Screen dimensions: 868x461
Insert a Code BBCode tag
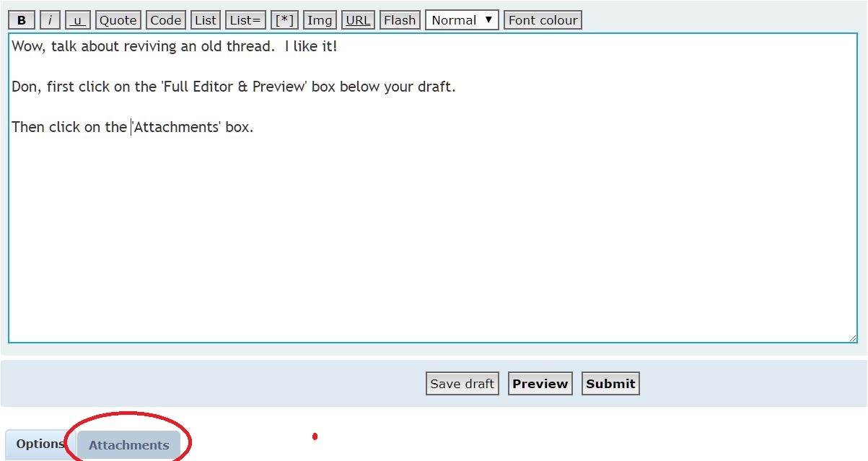click(166, 20)
